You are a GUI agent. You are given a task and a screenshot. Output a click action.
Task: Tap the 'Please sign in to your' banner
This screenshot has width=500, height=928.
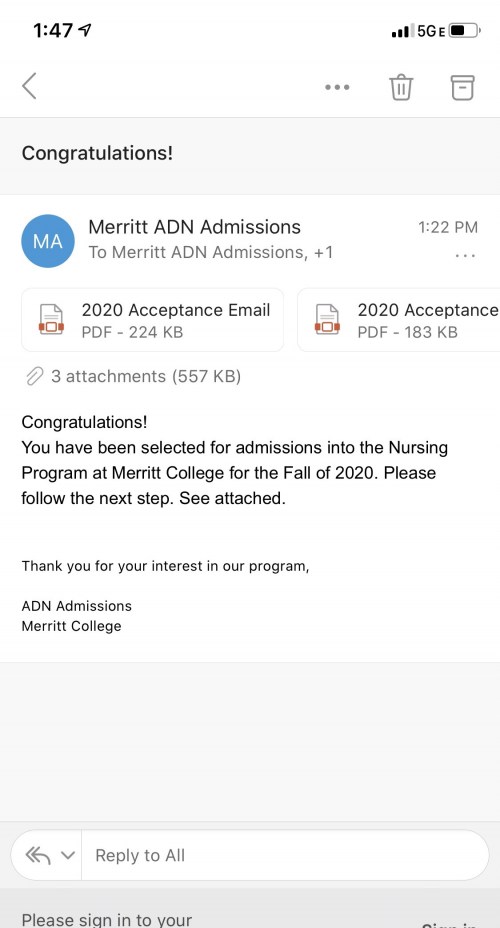click(107, 920)
